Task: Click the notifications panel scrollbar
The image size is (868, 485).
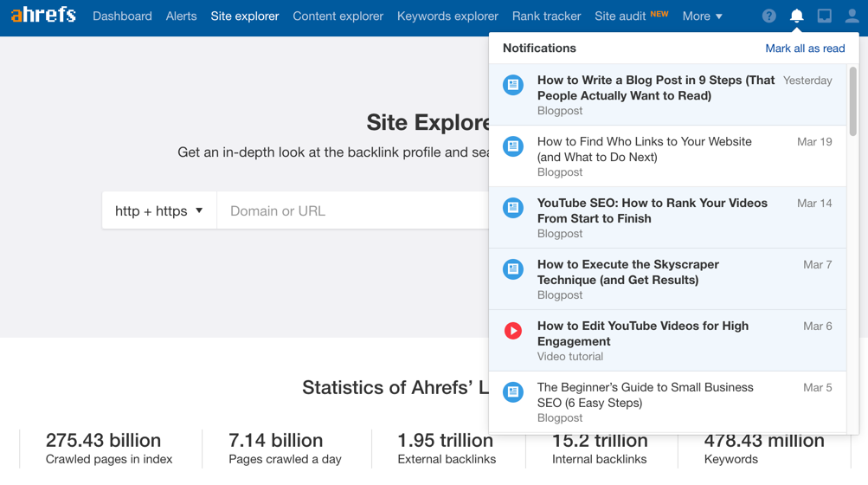Action: 852,100
